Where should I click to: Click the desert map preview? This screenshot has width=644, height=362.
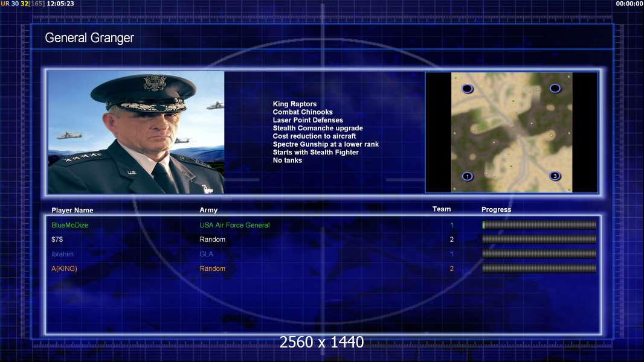pos(512,132)
